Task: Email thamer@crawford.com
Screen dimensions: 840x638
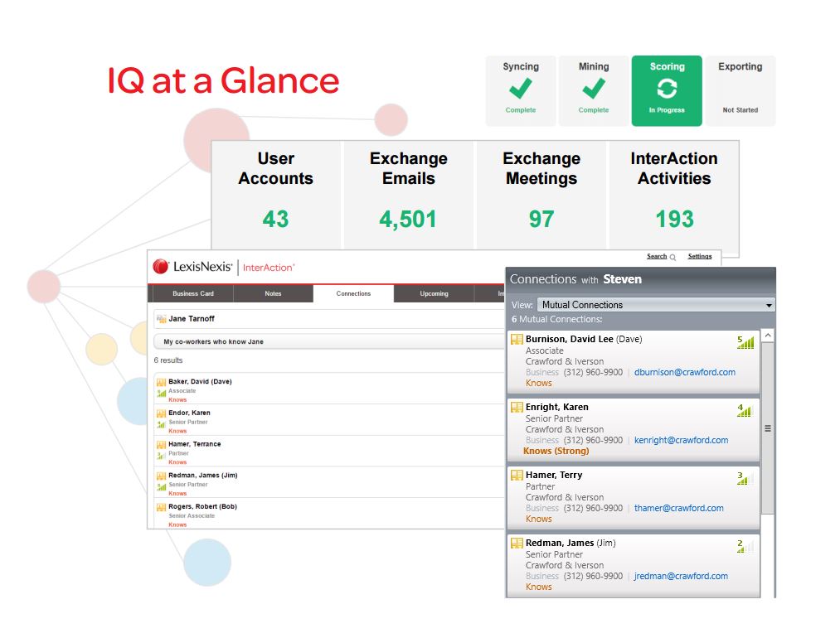Action: click(679, 508)
